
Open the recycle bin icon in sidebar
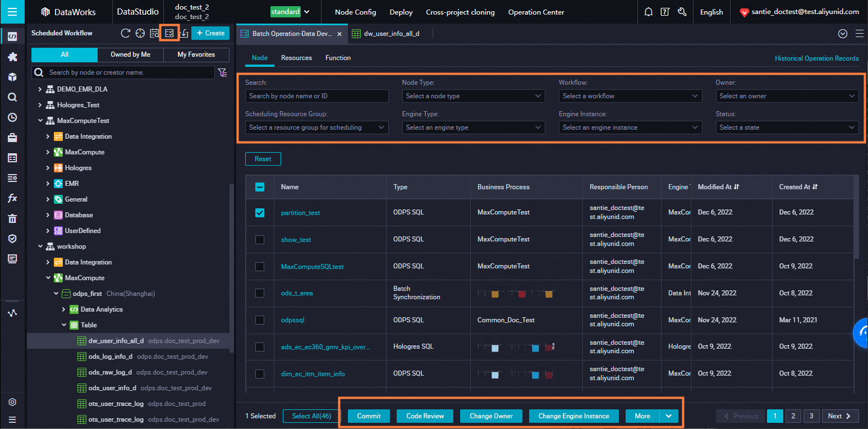tap(12, 218)
